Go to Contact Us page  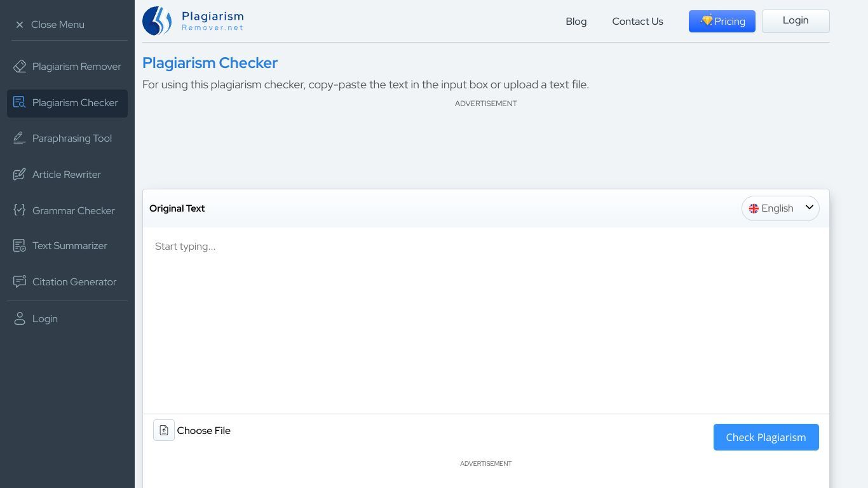pos(637,22)
